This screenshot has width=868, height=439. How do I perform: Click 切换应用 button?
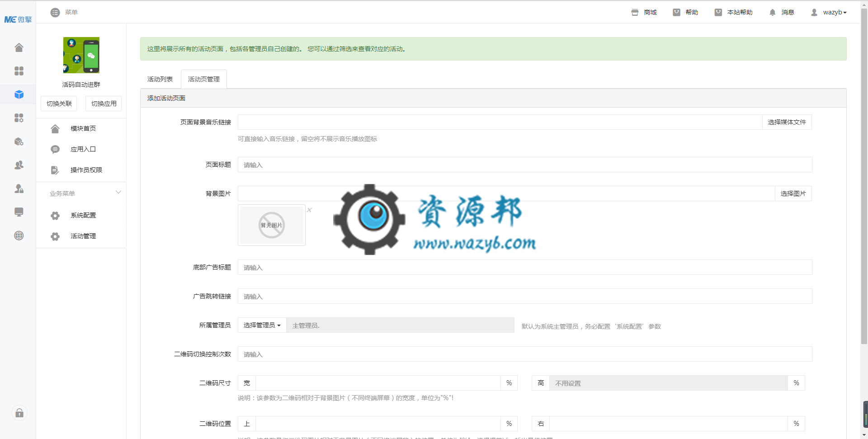pyautogui.click(x=104, y=104)
